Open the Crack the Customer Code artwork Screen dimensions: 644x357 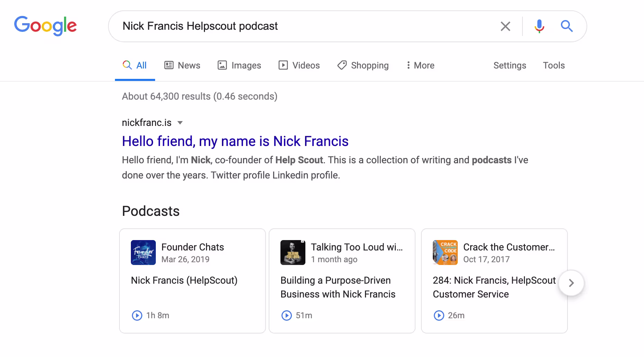coord(445,253)
